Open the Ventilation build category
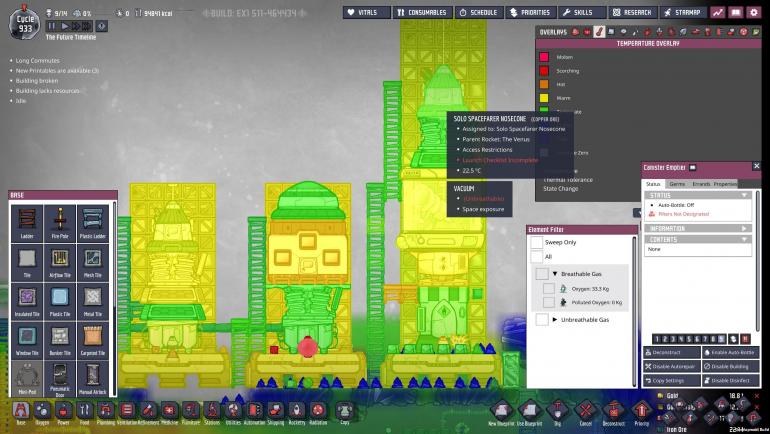Screen dimensions: 770x434 (127, 412)
